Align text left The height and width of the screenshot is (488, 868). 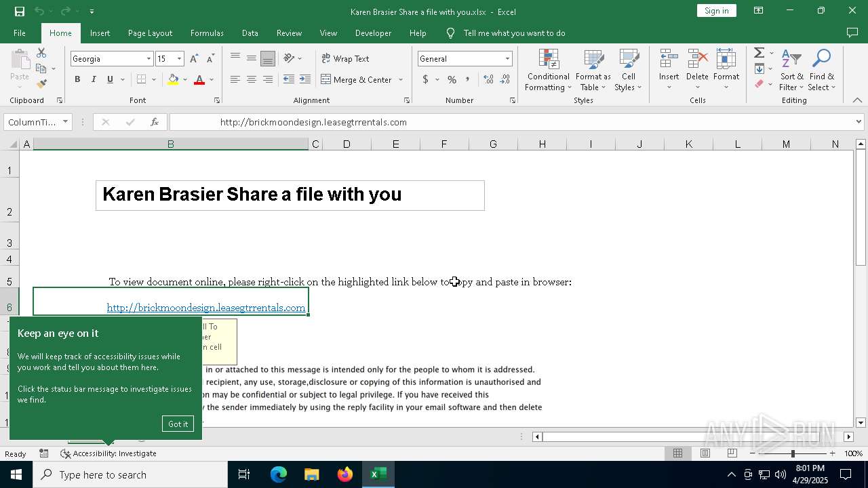coord(235,79)
